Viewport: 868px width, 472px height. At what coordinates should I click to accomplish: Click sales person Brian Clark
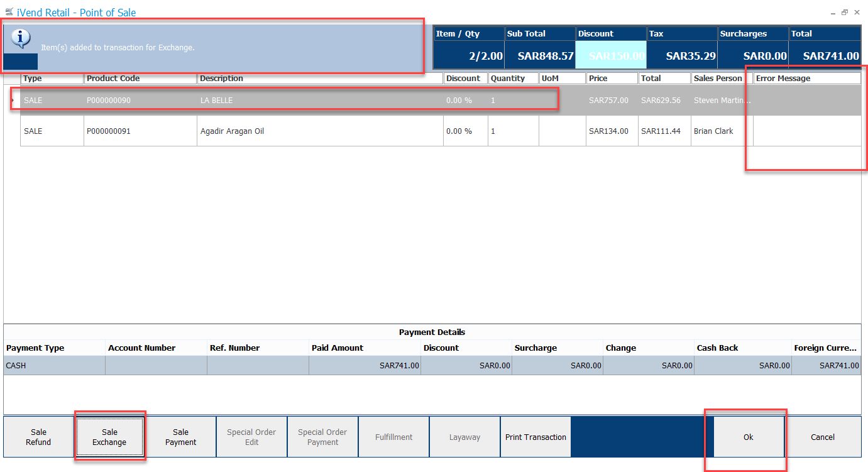click(713, 131)
